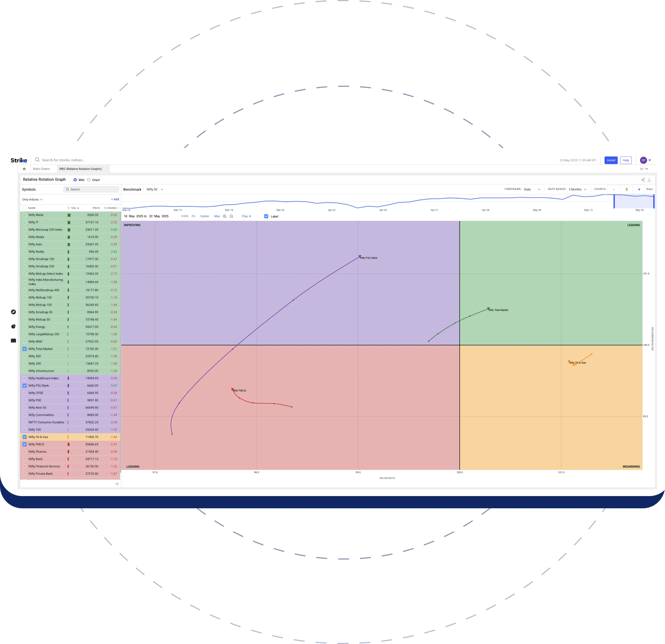Open the Daily timeframe dropdown

[532, 189]
